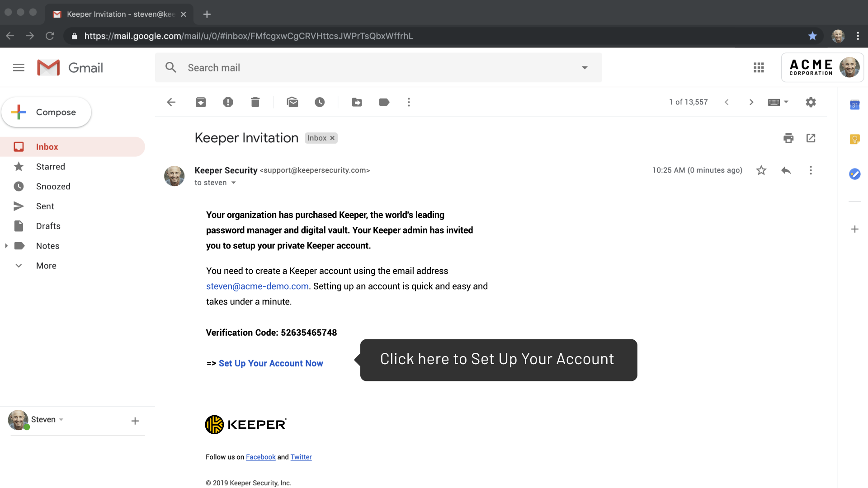
Task: Remove the Inbox label from email
Action: pos(332,138)
